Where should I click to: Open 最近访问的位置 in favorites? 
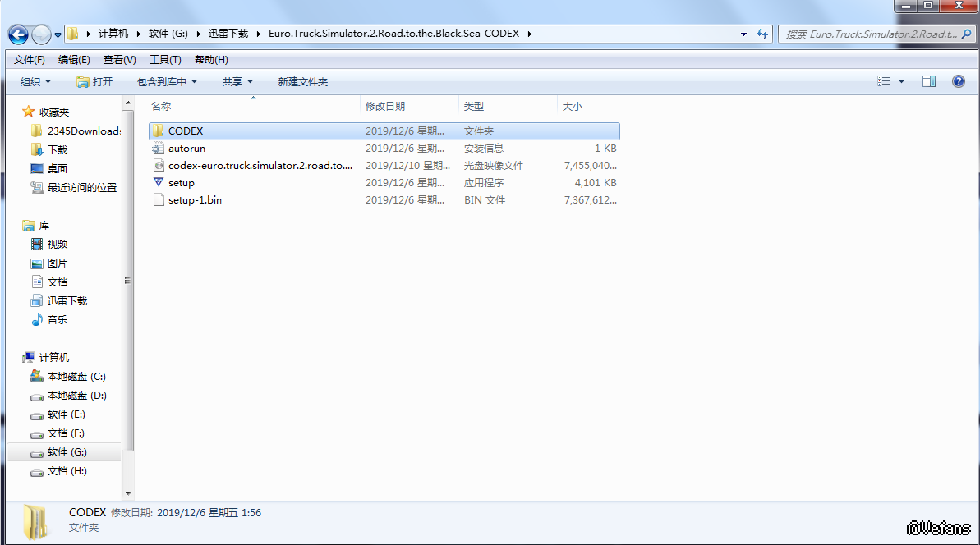point(74,187)
